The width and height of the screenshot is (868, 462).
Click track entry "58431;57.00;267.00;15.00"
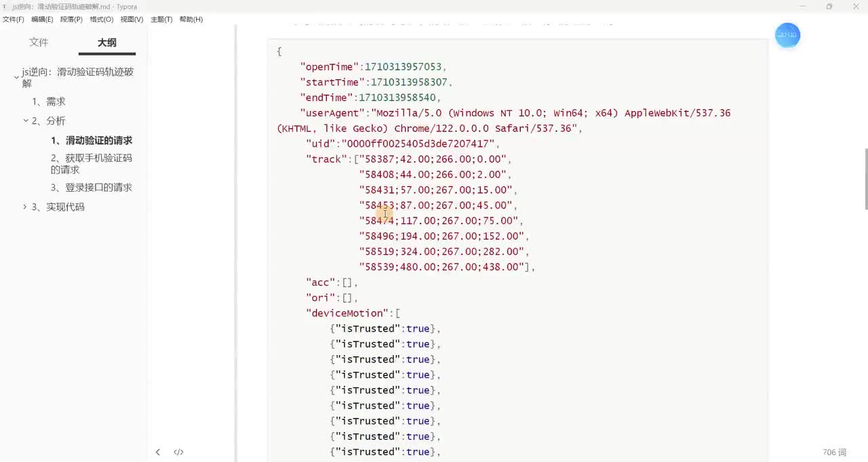435,190
